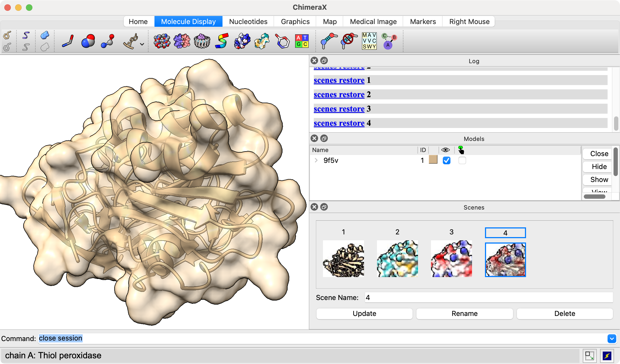Select scene 2 thumbnail
Viewport: 620px width, 364px height.
(x=397, y=258)
